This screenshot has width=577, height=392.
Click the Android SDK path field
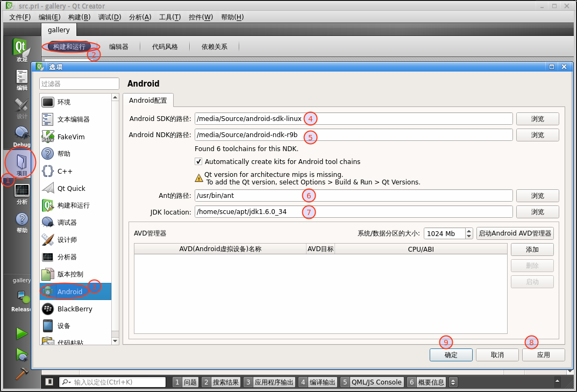point(353,118)
